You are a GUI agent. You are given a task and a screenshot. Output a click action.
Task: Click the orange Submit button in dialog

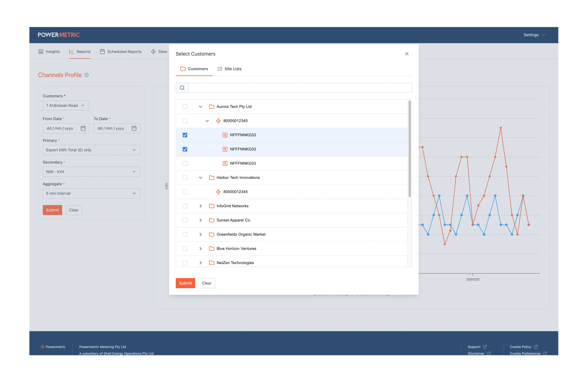pyautogui.click(x=185, y=283)
